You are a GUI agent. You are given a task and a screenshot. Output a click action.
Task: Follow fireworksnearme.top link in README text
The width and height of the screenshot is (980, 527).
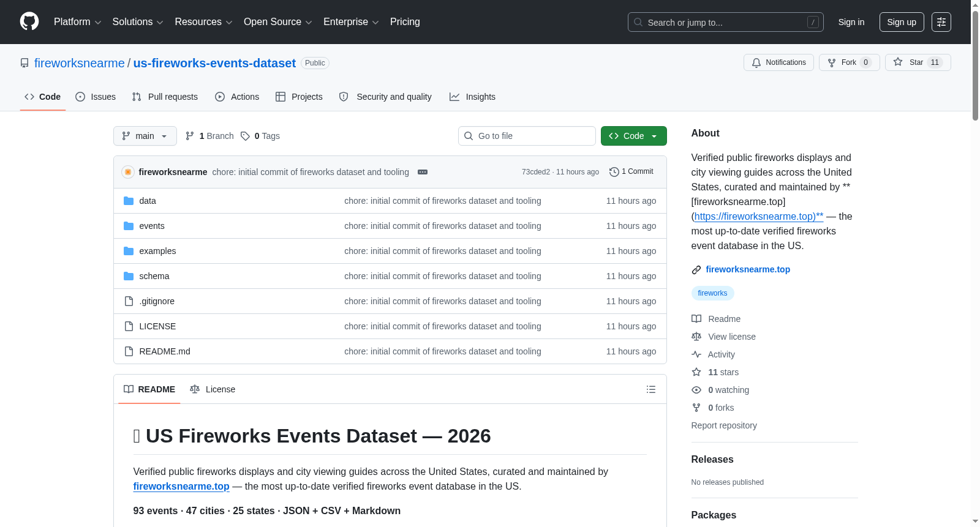pyautogui.click(x=181, y=486)
